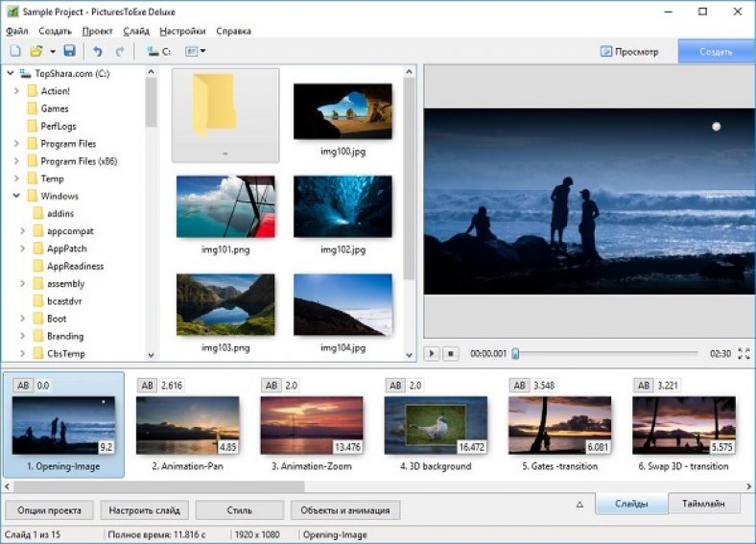Toggle the AB button on Gates-transition slide

tap(519, 385)
